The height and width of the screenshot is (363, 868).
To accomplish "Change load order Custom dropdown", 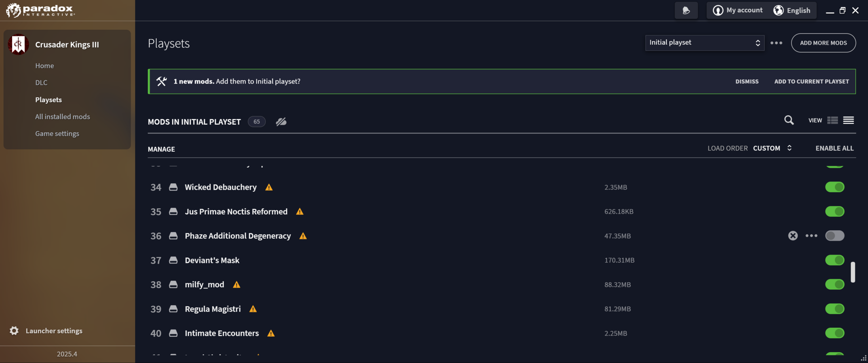I will click(772, 148).
